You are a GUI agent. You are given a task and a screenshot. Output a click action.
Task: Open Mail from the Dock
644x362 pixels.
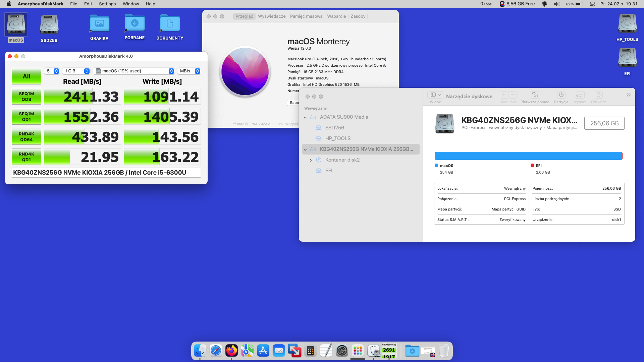coord(279,351)
